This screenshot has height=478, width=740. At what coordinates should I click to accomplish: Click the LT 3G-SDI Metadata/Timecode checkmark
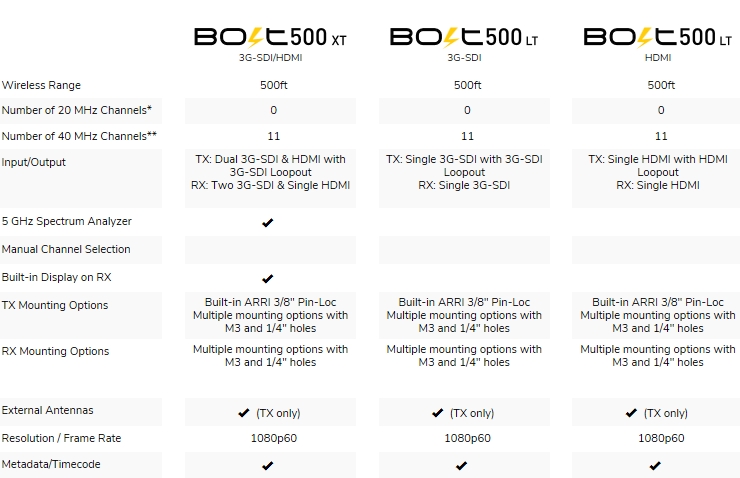[x=462, y=466]
